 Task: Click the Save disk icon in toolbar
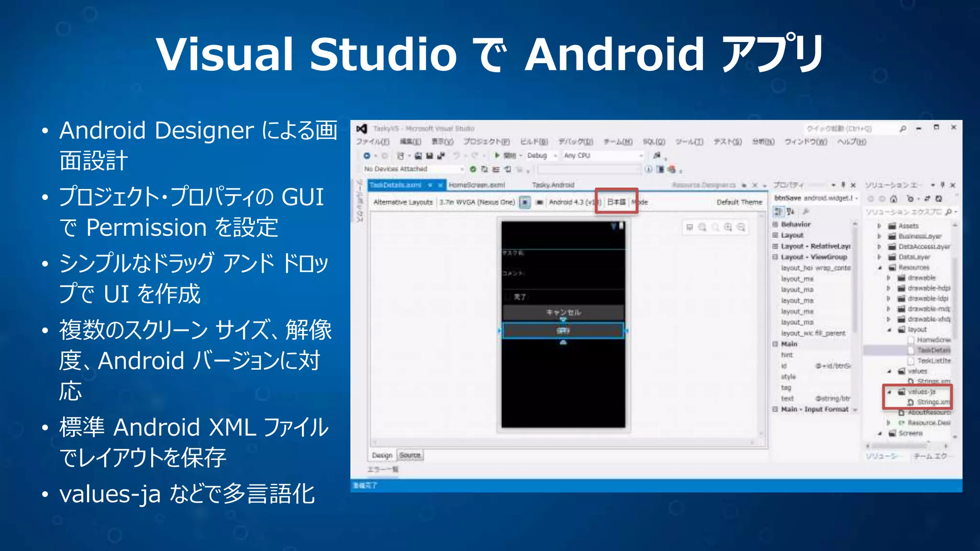(430, 155)
